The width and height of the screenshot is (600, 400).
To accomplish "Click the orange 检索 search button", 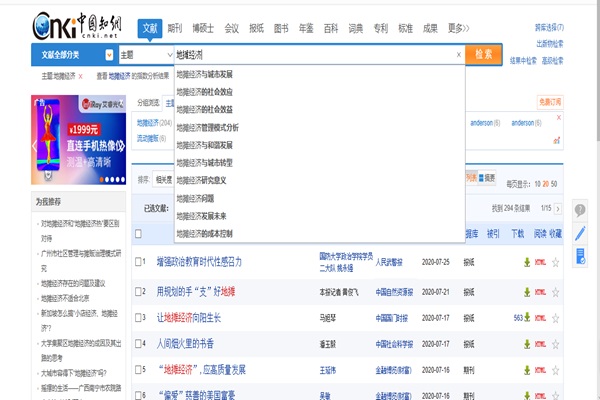I will click(483, 54).
